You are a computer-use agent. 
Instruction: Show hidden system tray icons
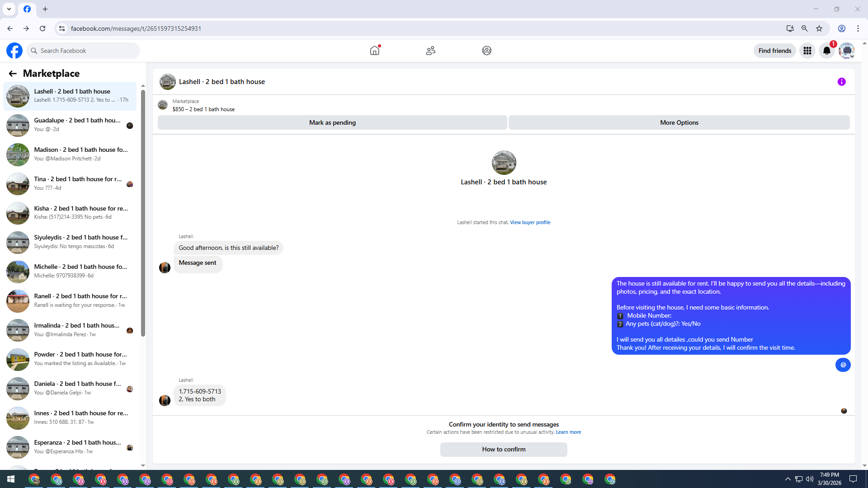pyautogui.click(x=788, y=479)
